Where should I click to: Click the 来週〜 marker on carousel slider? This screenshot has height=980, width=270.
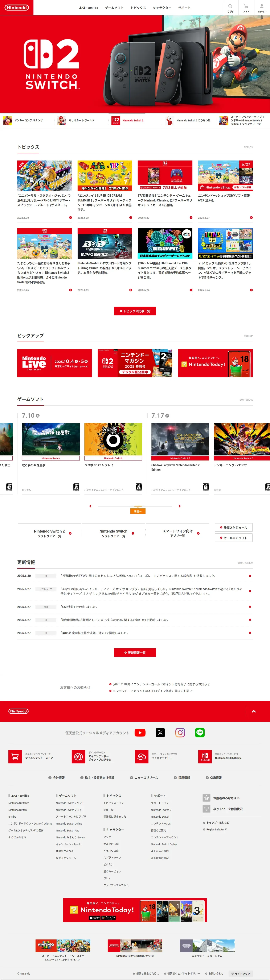coord(138,511)
